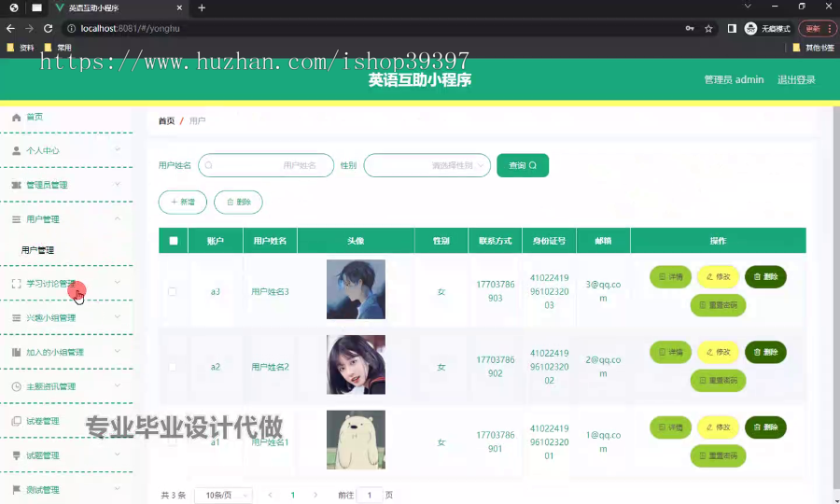Viewport: 840px width, 504px height.
Task: Click the 用户管理 list icon
Action: coord(16,219)
